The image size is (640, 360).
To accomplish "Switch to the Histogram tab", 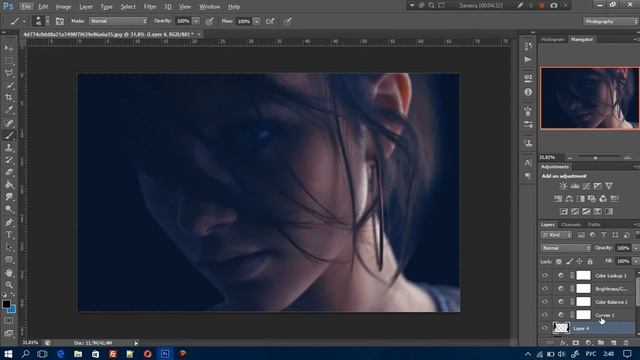I will click(553, 40).
